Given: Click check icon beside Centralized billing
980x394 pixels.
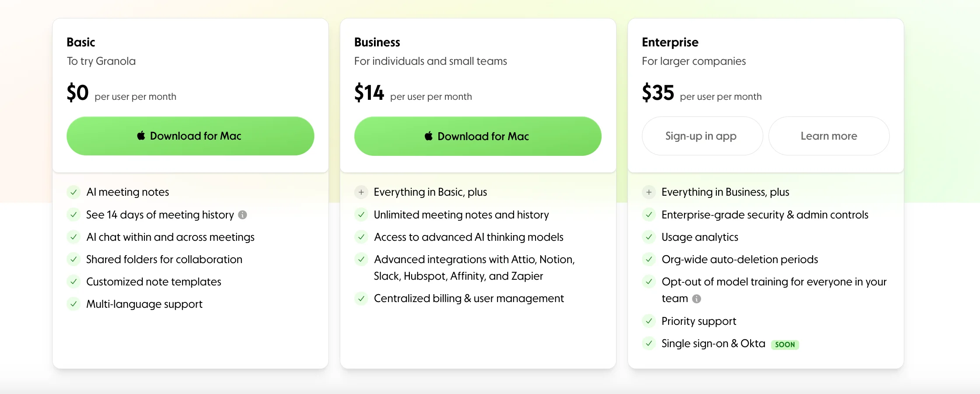Looking at the screenshot, I should point(361,299).
